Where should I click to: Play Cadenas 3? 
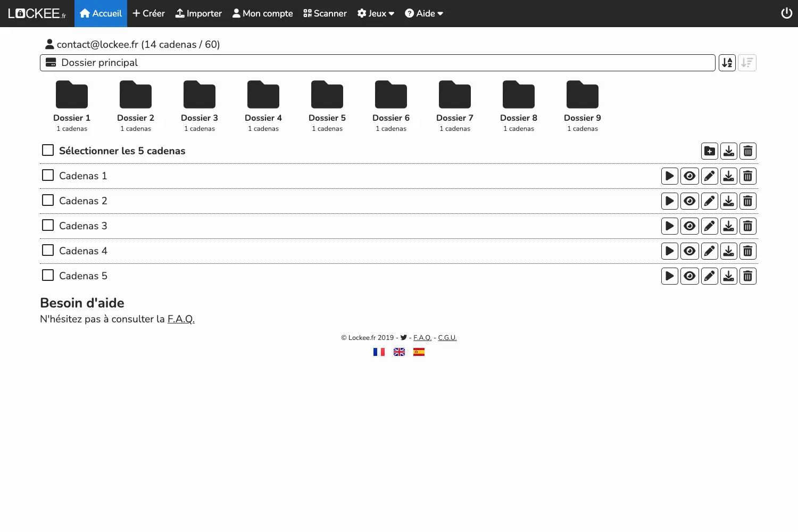click(670, 226)
